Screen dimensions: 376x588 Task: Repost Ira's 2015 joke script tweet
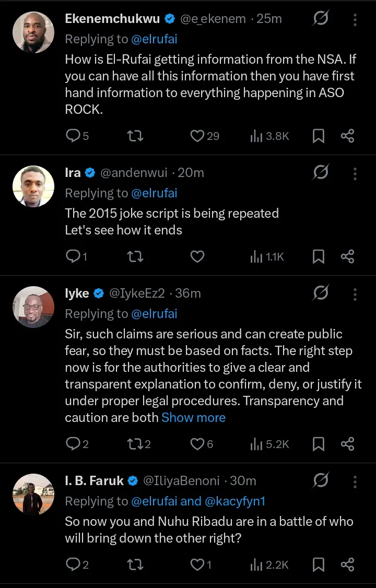click(x=135, y=256)
